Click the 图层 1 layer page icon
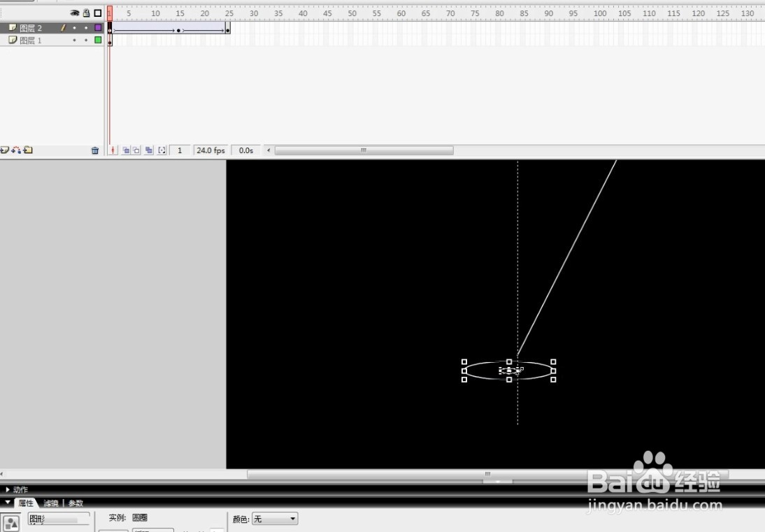 tap(13, 40)
